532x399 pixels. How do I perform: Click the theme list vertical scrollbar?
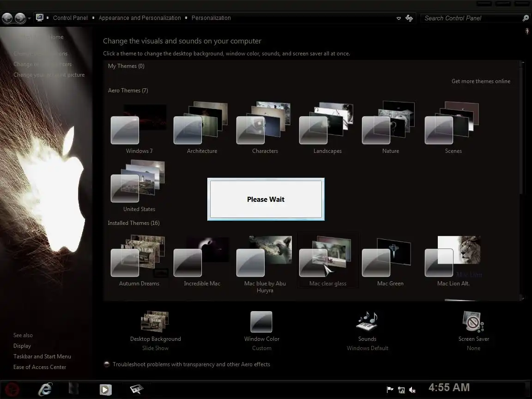[522, 129]
